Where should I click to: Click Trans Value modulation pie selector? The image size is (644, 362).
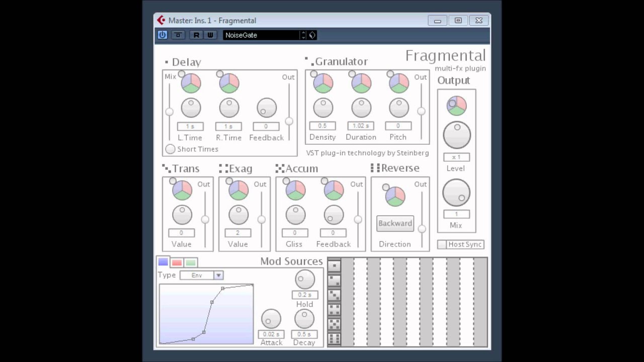click(x=182, y=190)
